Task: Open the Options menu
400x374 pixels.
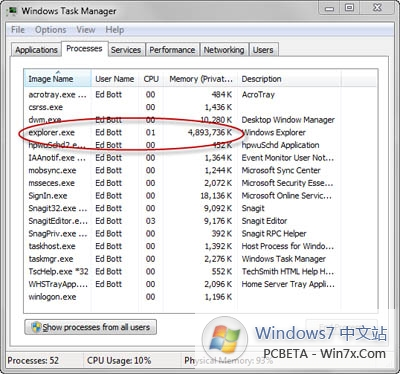Action: pyautogui.click(x=51, y=30)
